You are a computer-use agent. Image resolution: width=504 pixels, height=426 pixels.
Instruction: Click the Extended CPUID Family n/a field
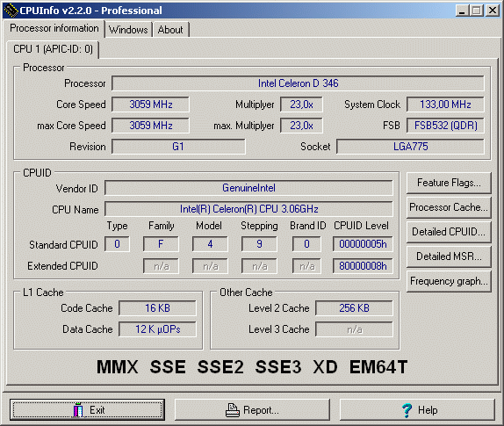(161, 266)
